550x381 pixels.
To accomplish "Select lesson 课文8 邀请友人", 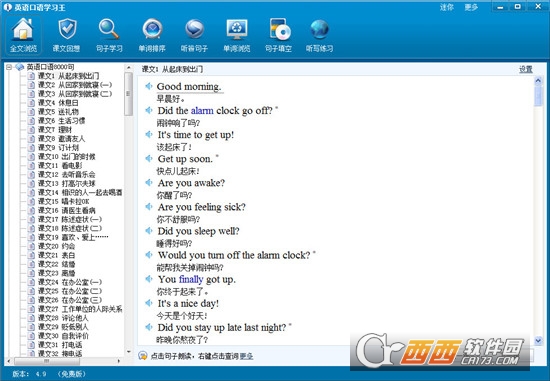I will [x=61, y=139].
